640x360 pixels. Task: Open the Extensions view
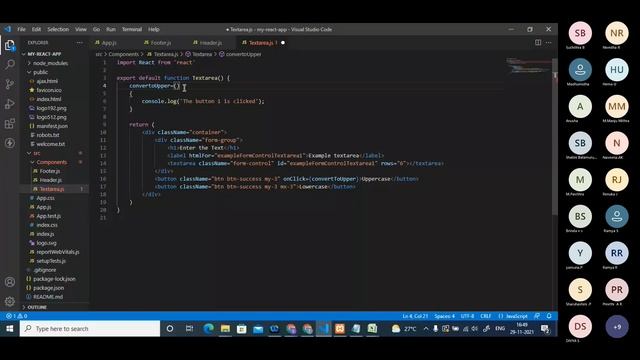tap(10, 123)
